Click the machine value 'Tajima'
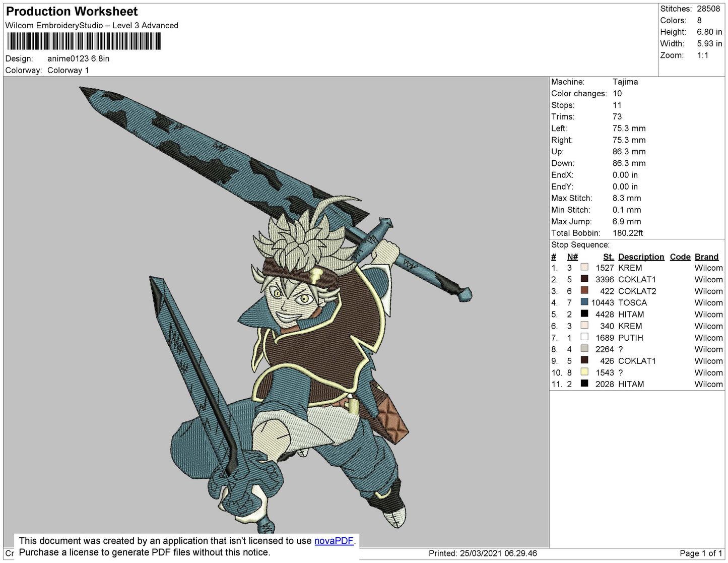 pos(625,82)
